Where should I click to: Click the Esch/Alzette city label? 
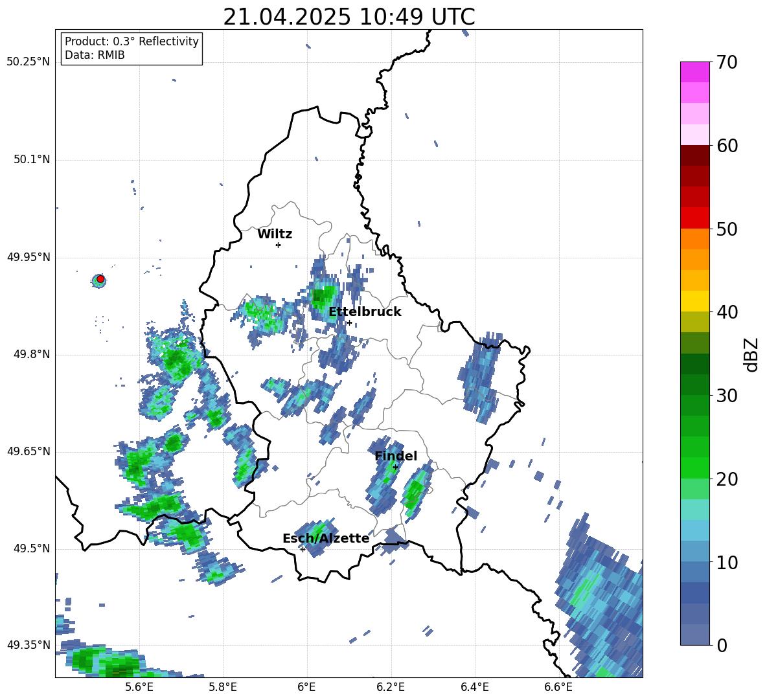(326, 538)
